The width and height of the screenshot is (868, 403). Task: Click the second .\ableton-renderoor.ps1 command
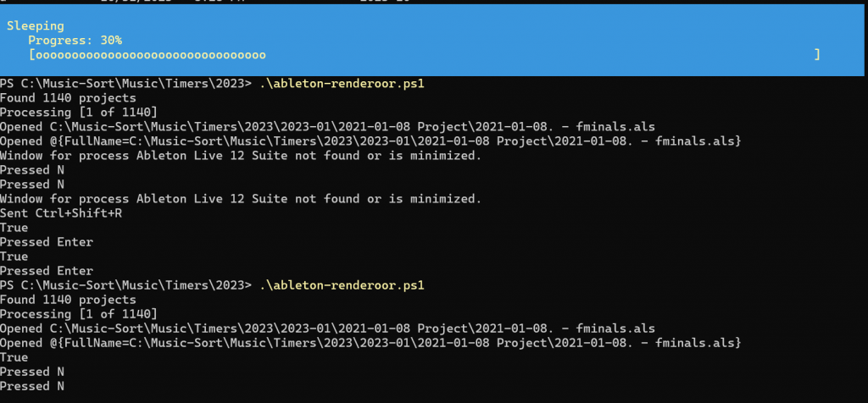[342, 285]
